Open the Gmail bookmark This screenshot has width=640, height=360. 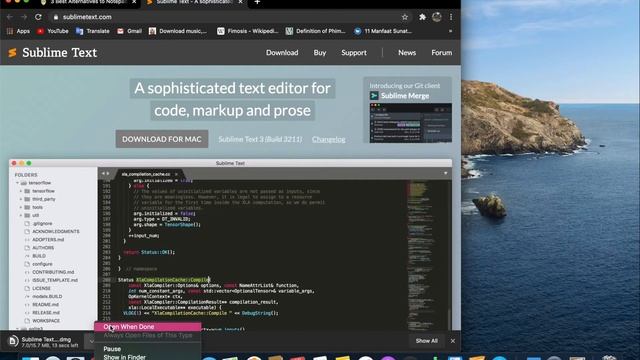[129, 31]
